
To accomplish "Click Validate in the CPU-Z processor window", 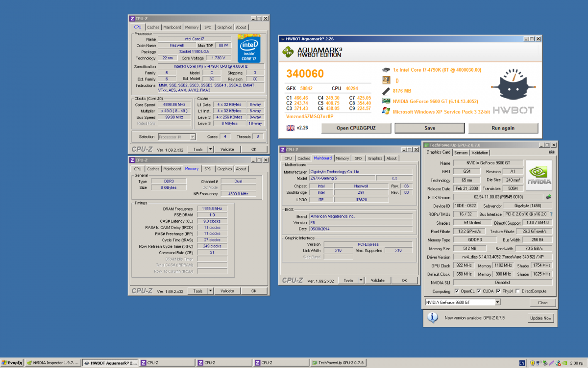I will pyautogui.click(x=227, y=149).
